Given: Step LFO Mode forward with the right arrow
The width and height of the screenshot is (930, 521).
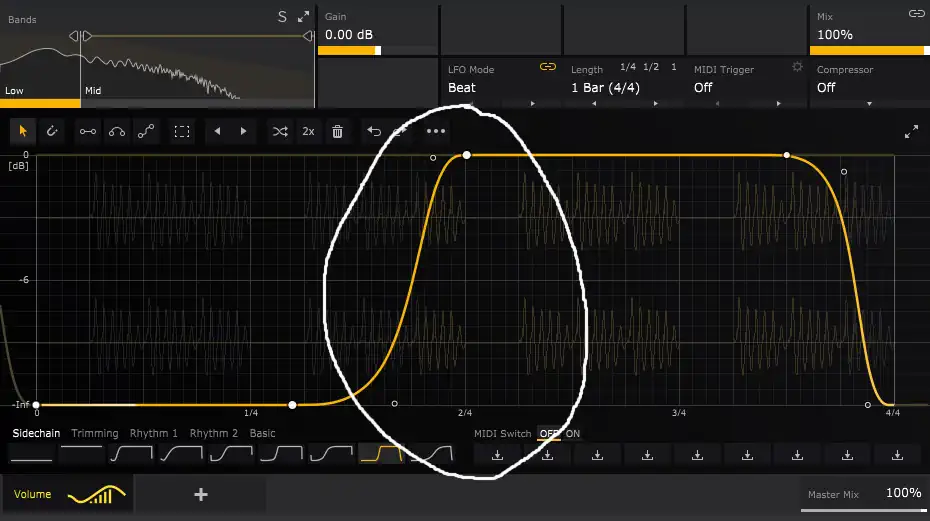Looking at the screenshot, I should (533, 103).
